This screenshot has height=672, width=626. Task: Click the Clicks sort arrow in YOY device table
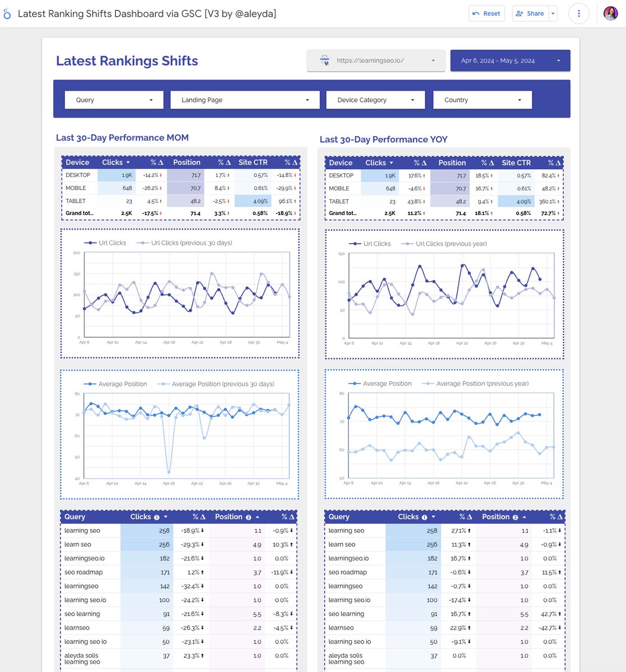[391, 163]
